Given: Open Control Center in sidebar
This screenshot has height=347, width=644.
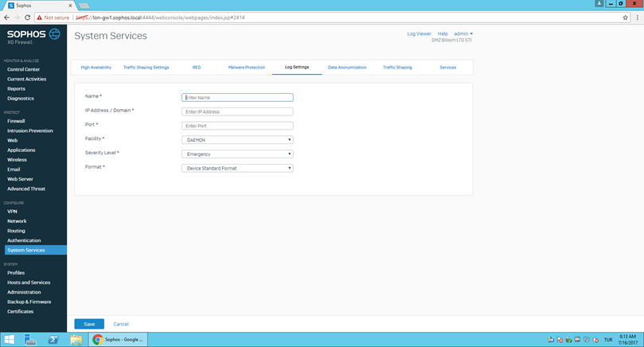Looking at the screenshot, I should 23,69.
